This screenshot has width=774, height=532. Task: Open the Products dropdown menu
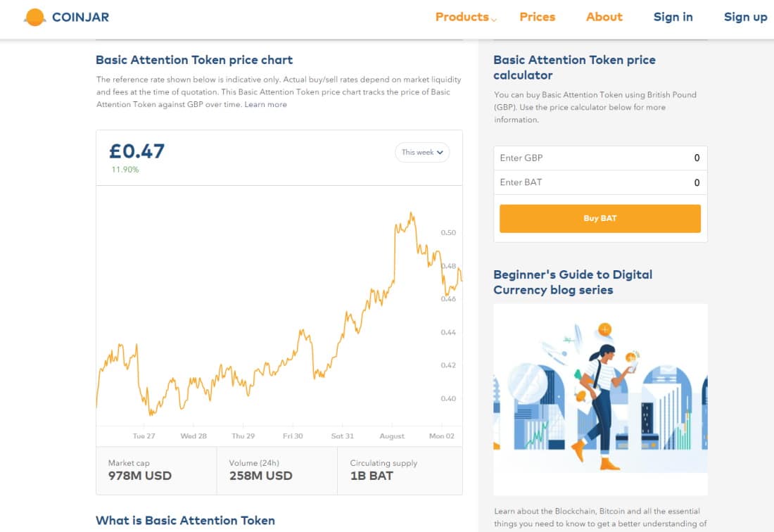466,18
